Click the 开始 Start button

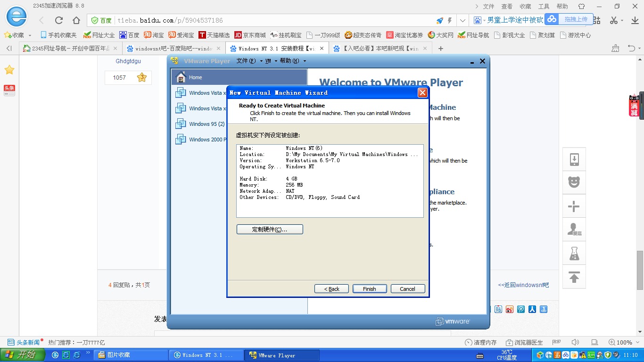coord(23,355)
